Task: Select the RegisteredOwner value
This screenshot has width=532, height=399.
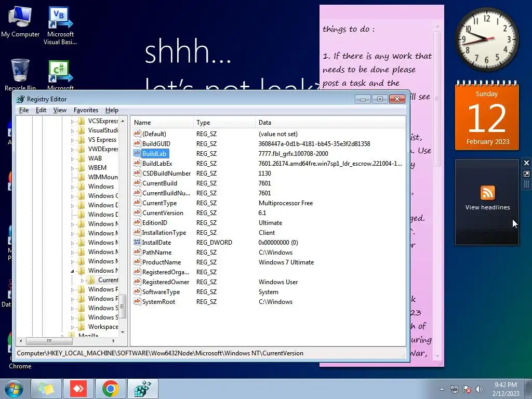Action: click(x=166, y=282)
